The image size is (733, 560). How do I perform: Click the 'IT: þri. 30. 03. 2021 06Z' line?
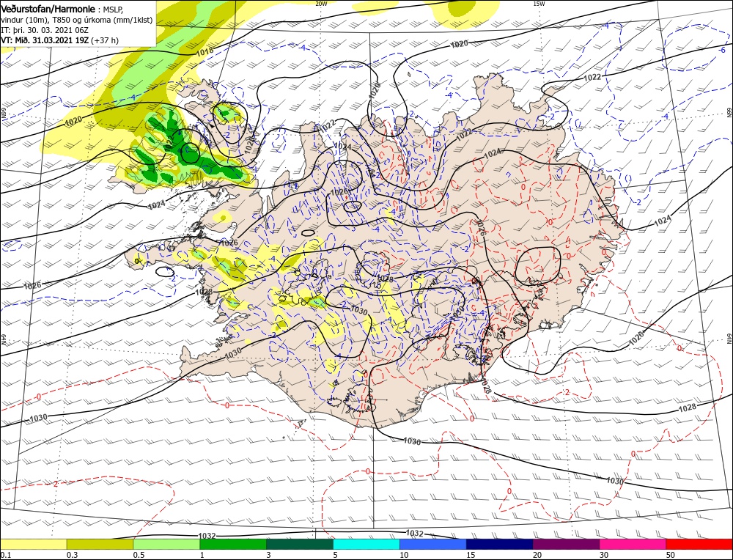[45, 30]
